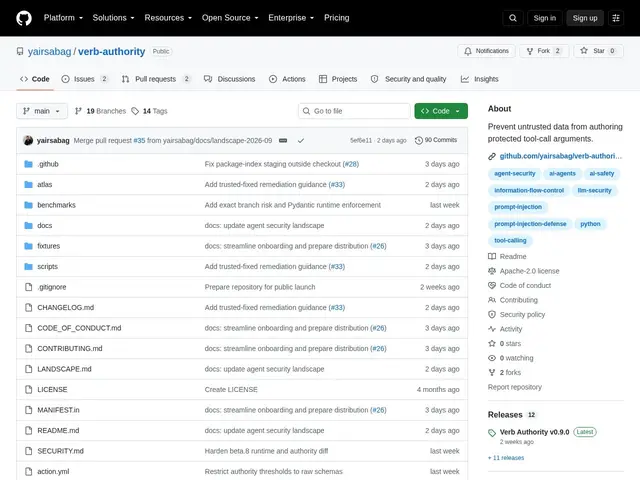Screen dimensions: 640x480
Task: Open the docs folder
Action: click(x=44, y=225)
